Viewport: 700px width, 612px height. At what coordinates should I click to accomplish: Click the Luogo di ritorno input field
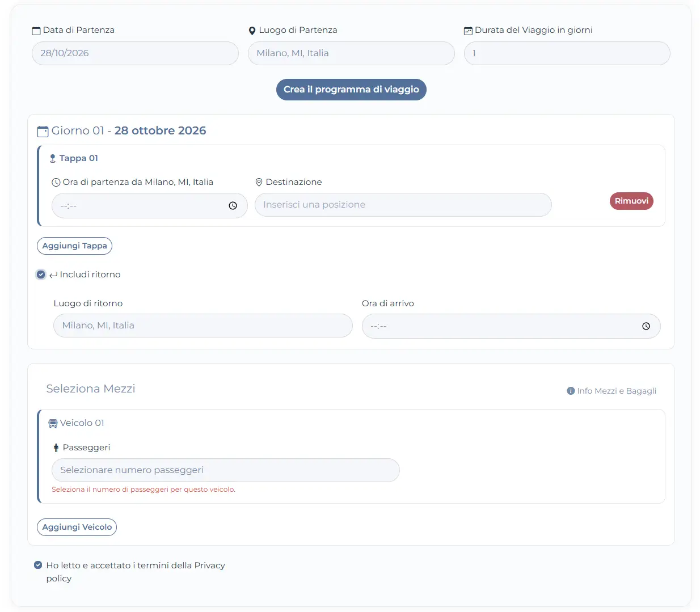click(x=203, y=326)
